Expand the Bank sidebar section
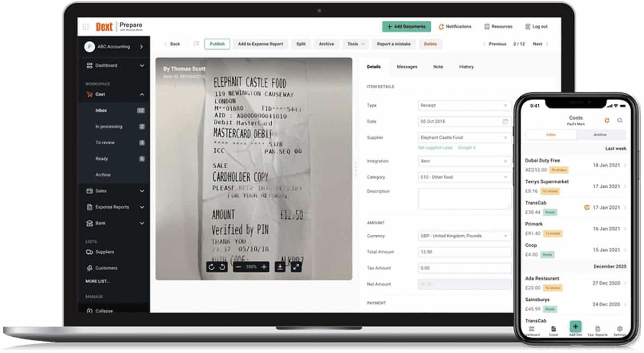The image size is (644, 353). click(x=142, y=223)
